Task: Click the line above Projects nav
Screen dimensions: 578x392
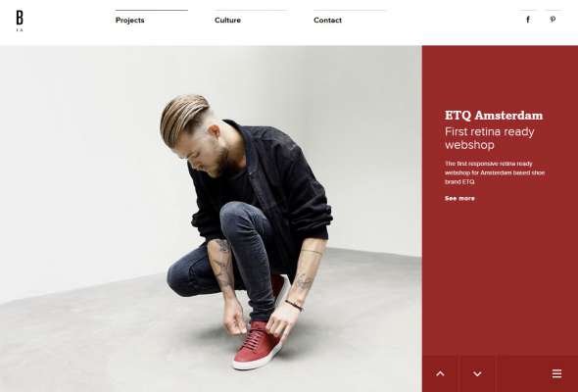Action: coord(152,11)
